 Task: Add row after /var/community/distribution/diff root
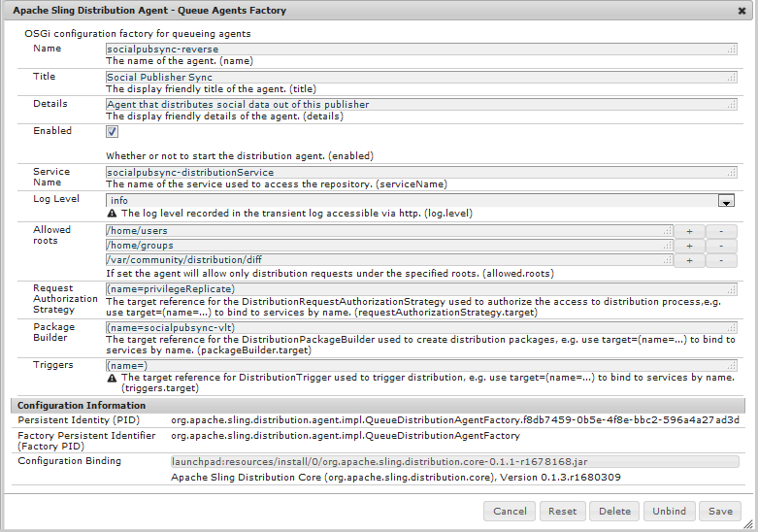(x=689, y=261)
